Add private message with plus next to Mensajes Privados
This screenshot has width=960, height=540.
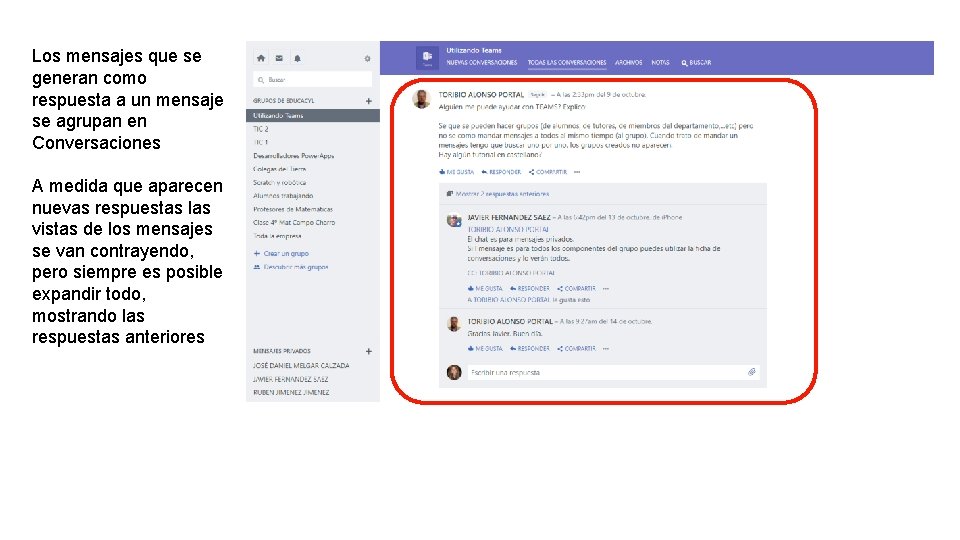tap(369, 351)
